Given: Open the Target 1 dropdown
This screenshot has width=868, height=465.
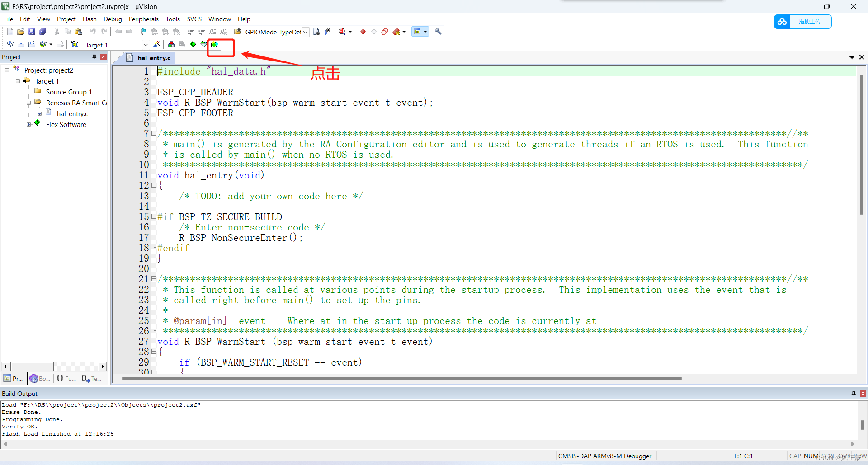Looking at the screenshot, I should (146, 45).
